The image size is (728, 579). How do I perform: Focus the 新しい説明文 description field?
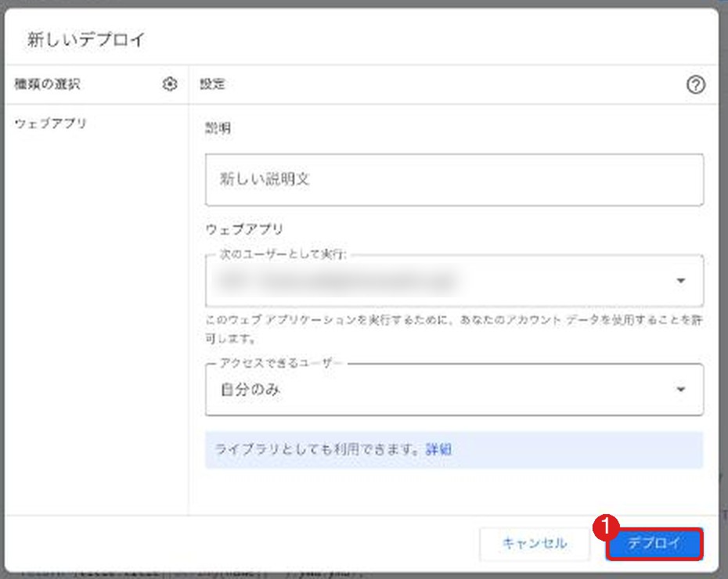(454, 179)
